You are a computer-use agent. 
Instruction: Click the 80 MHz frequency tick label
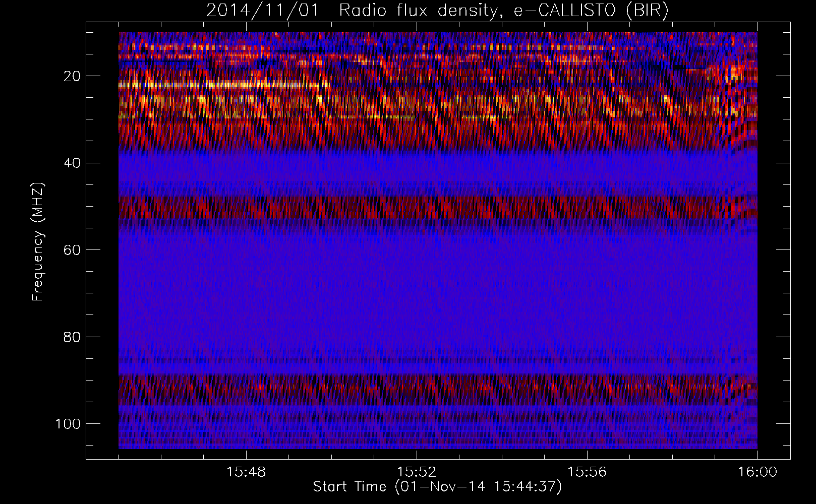click(73, 337)
